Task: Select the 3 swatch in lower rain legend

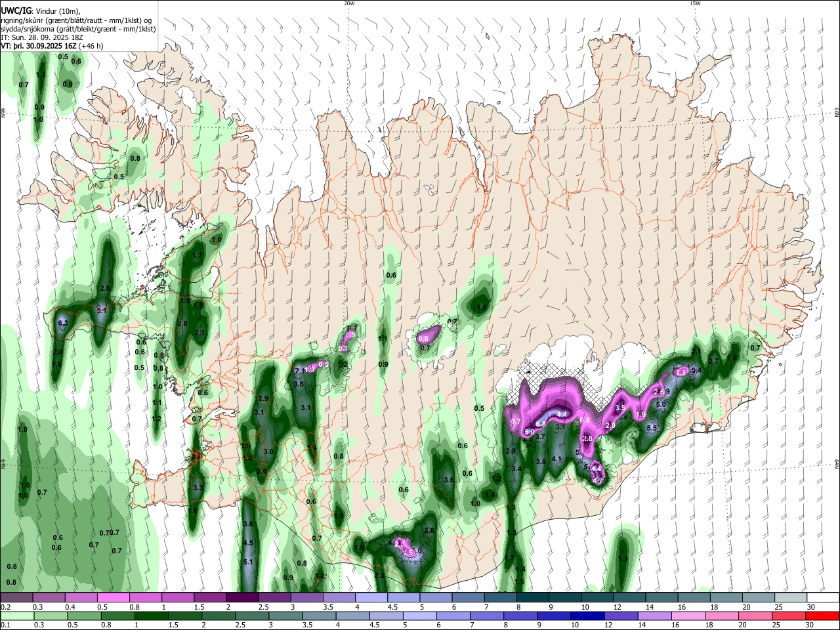Action: 285,616
